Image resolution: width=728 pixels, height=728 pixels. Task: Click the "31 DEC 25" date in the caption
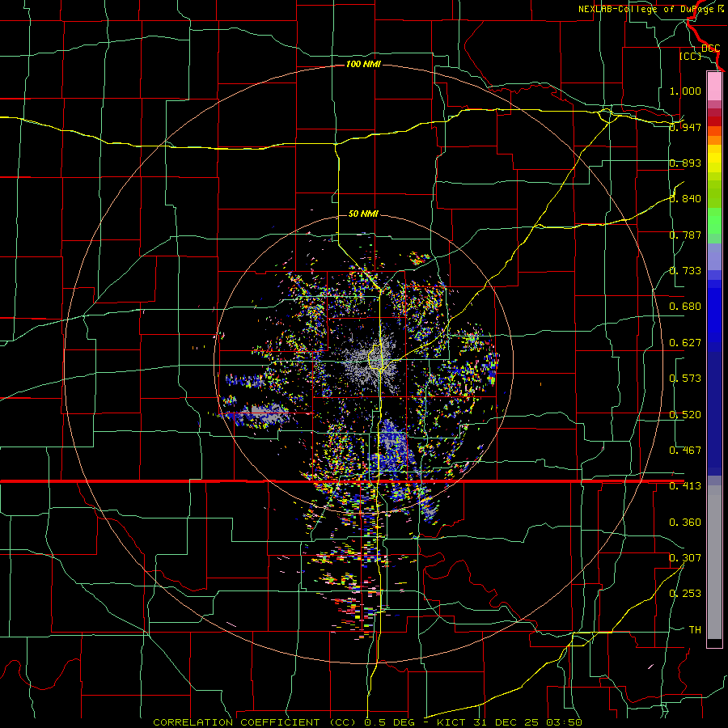point(506,722)
